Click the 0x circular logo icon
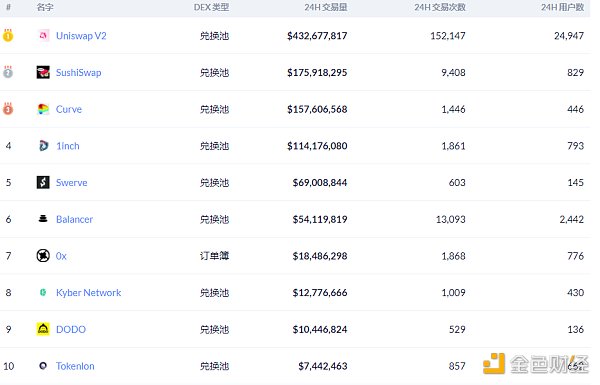 (x=43, y=256)
